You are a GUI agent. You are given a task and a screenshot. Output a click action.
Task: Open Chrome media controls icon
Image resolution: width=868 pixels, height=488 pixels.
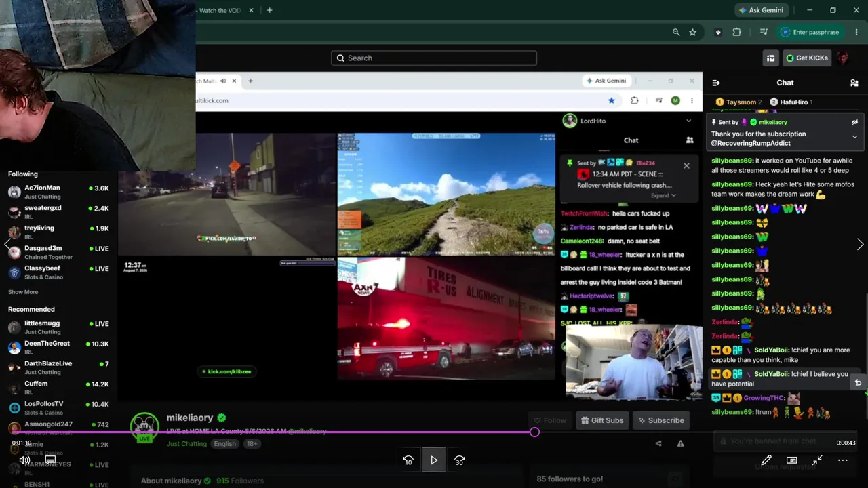pyautogui.click(x=764, y=32)
